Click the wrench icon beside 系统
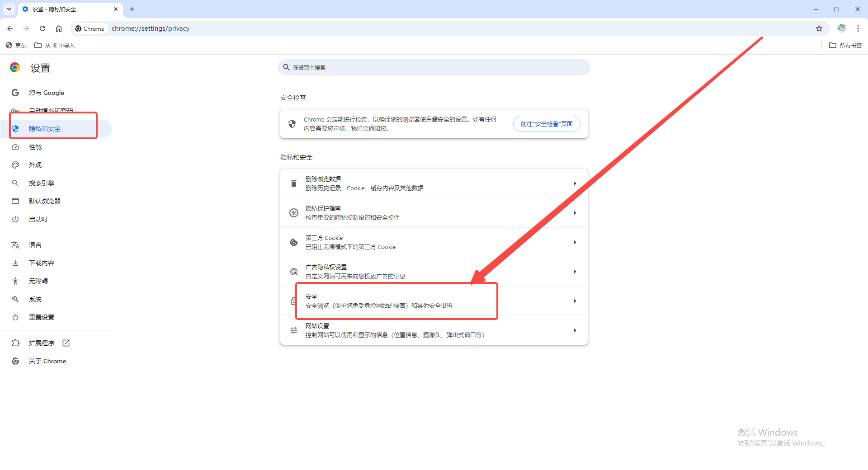 coord(15,299)
